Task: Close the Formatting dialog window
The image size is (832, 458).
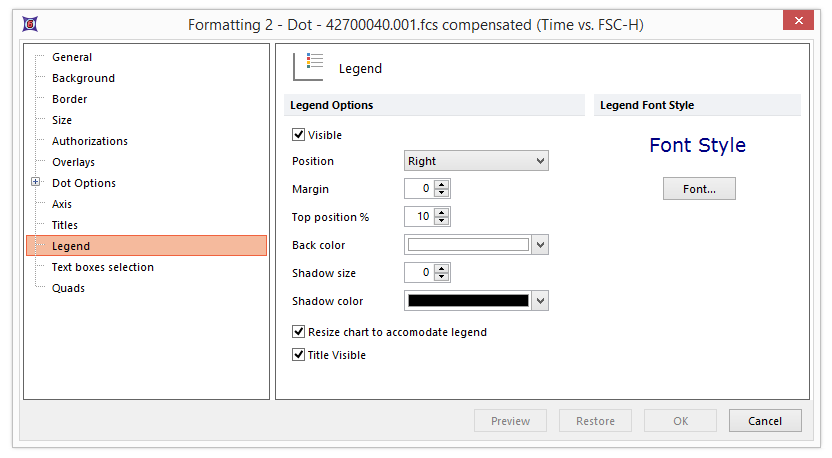Action: [x=797, y=22]
